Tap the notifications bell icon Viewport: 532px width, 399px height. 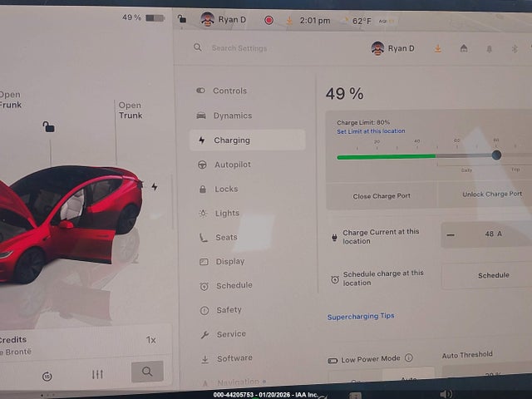coord(490,49)
